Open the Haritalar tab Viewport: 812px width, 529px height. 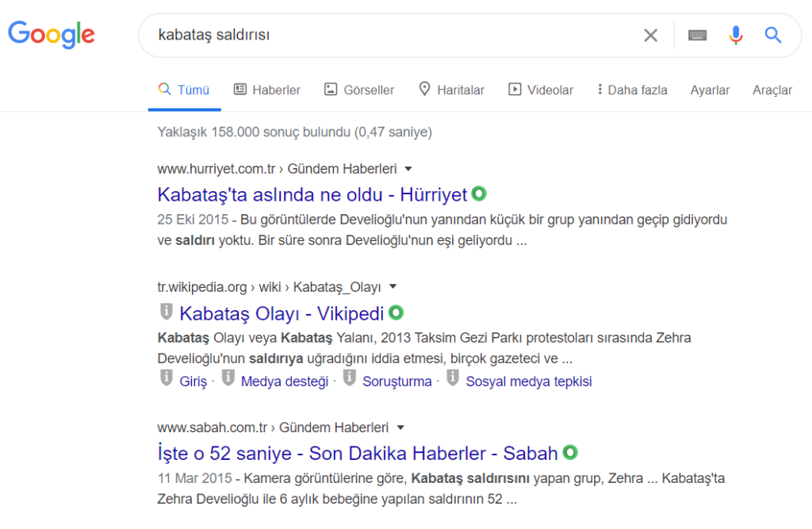tap(451, 90)
